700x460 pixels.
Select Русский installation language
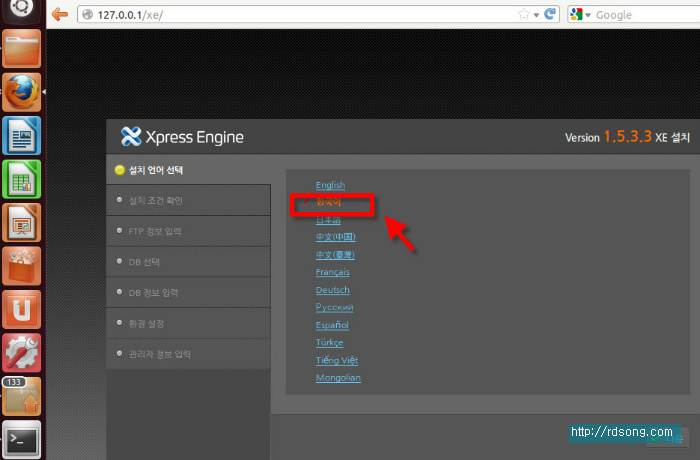(334, 307)
